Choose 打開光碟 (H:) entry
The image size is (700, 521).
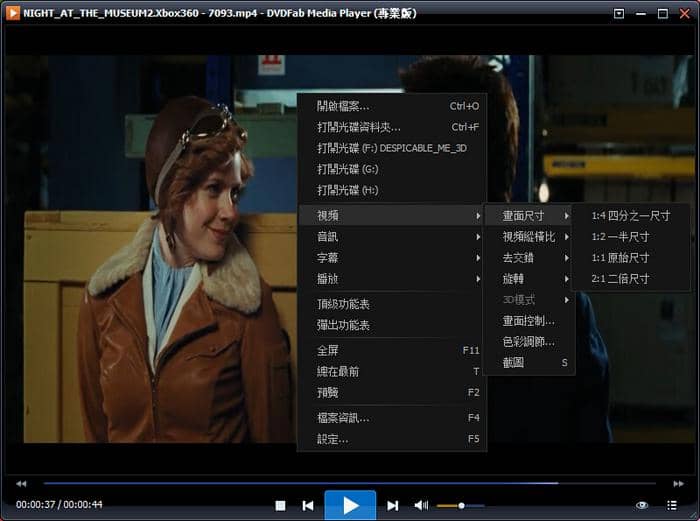[x=392, y=190]
